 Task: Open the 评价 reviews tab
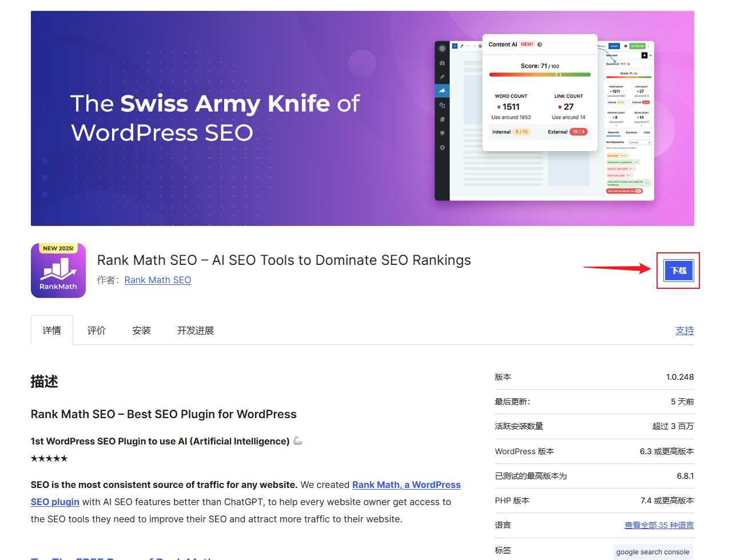pyautogui.click(x=97, y=330)
